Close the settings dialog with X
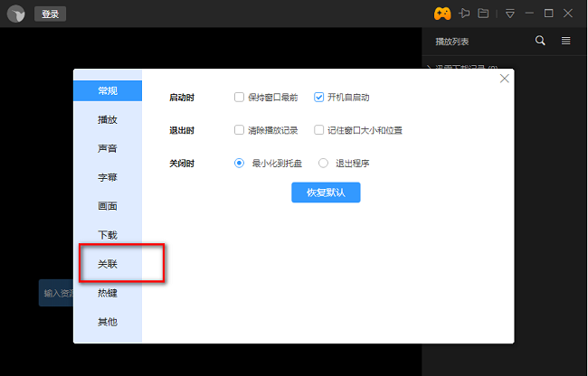 (x=505, y=79)
